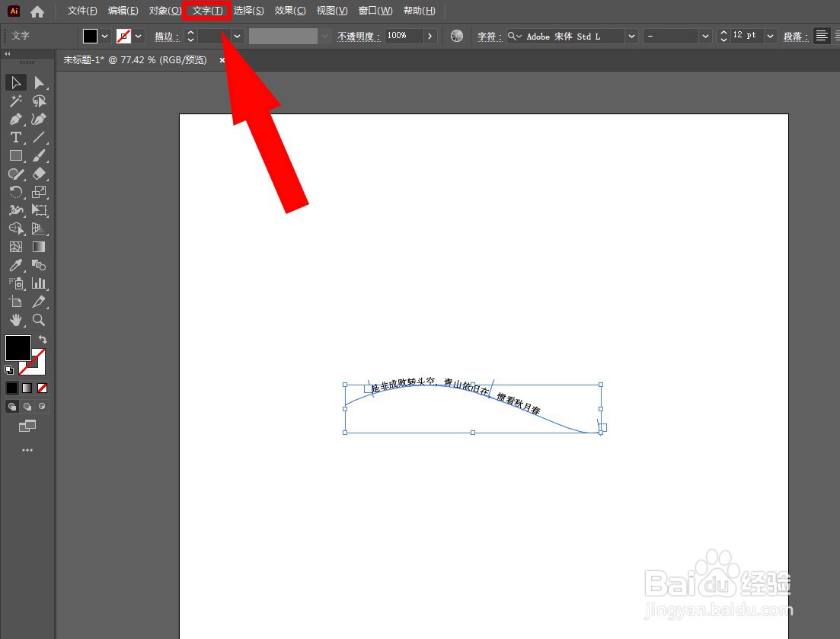Viewport: 840px width, 639px height.
Task: Open the 对象(O) menu
Action: click(164, 11)
